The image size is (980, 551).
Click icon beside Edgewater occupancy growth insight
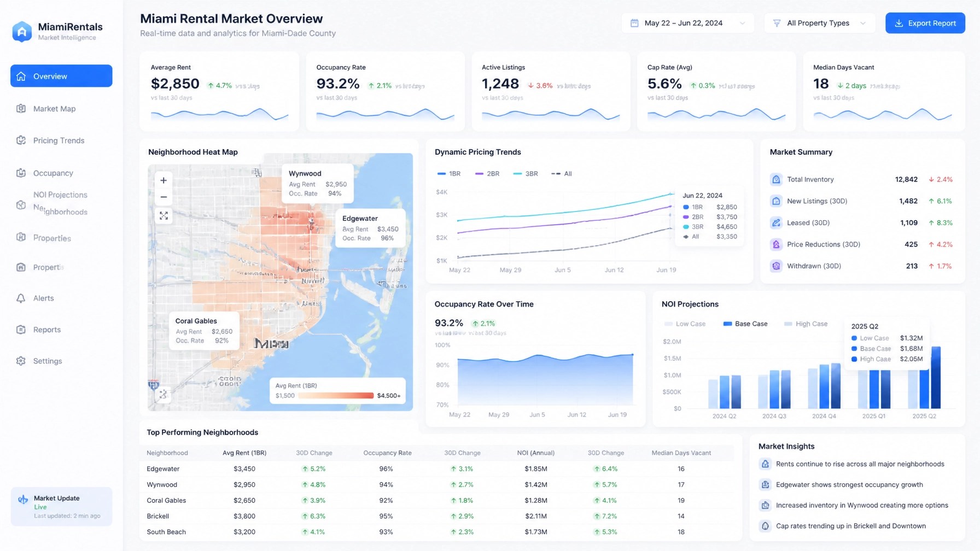(765, 484)
